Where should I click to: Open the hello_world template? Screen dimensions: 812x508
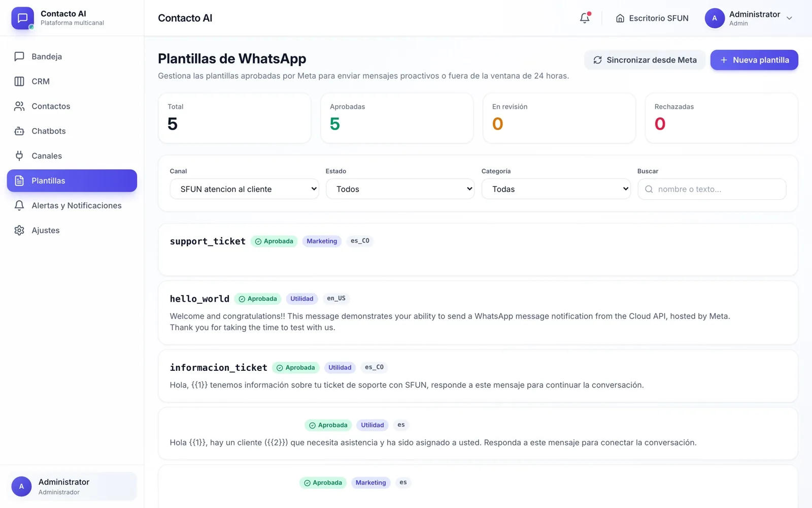(478, 313)
